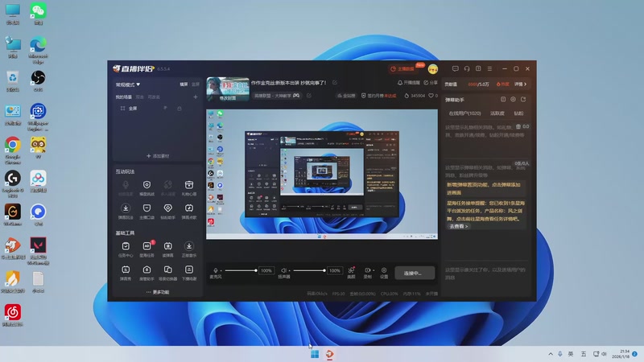Viewport: 644px width, 362px height.
Task: Open the 主播口袋 interactive tool icon
Action: [147, 211]
